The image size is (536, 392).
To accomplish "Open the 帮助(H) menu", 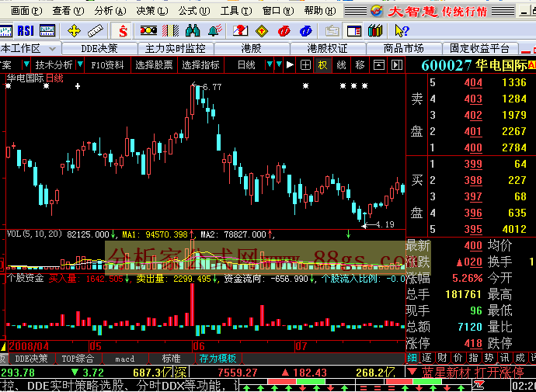I will [320, 11].
